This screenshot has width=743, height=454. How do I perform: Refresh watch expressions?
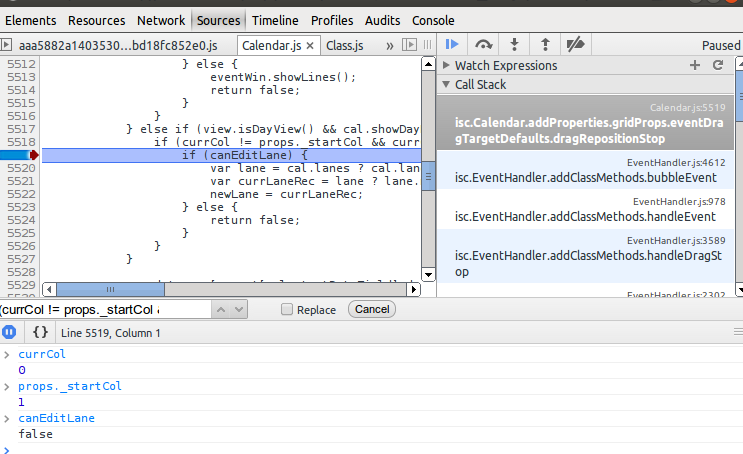point(717,65)
